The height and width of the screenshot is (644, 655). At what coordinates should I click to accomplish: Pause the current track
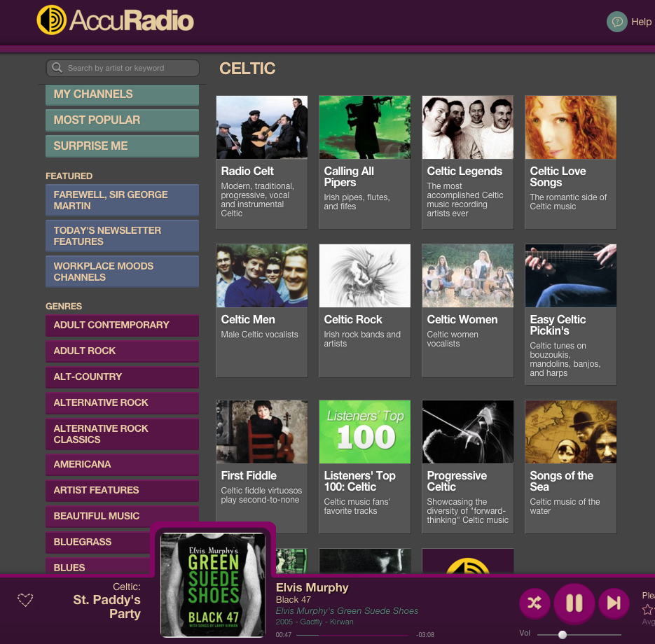(574, 603)
